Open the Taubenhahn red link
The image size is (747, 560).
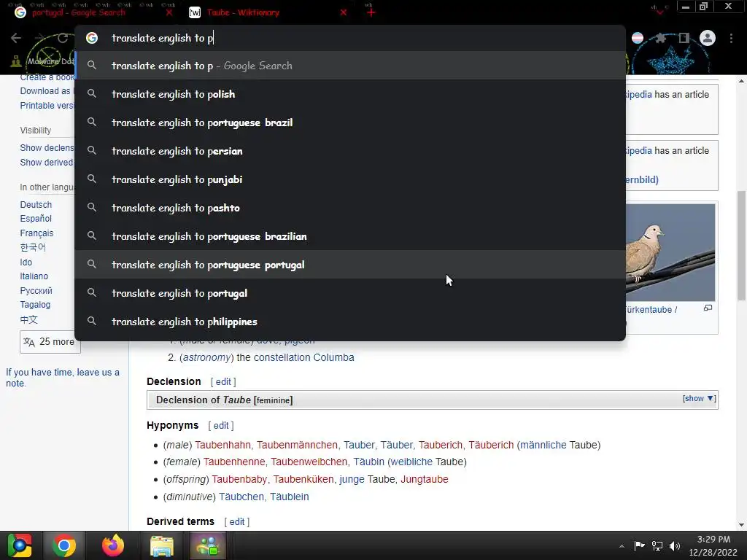click(x=222, y=446)
